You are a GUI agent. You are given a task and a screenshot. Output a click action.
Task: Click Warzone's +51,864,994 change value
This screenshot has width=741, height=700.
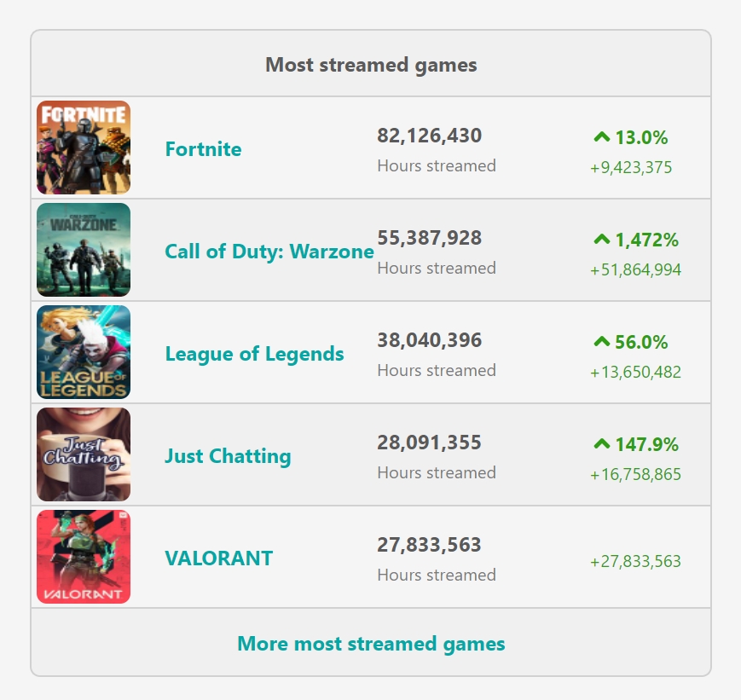[635, 270]
